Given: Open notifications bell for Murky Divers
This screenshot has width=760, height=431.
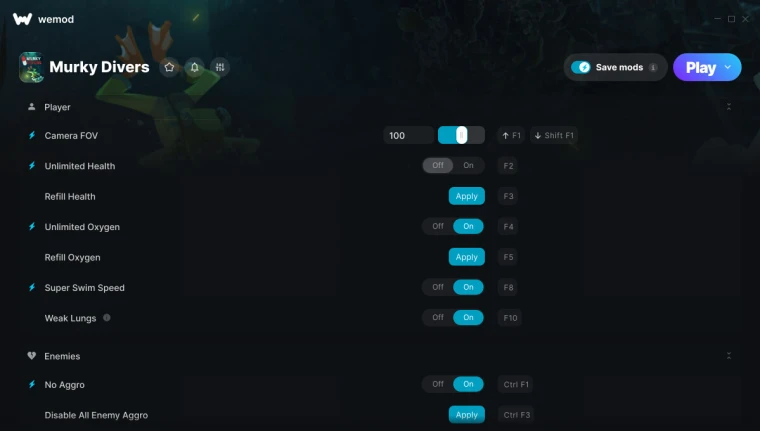Looking at the screenshot, I should coord(194,67).
